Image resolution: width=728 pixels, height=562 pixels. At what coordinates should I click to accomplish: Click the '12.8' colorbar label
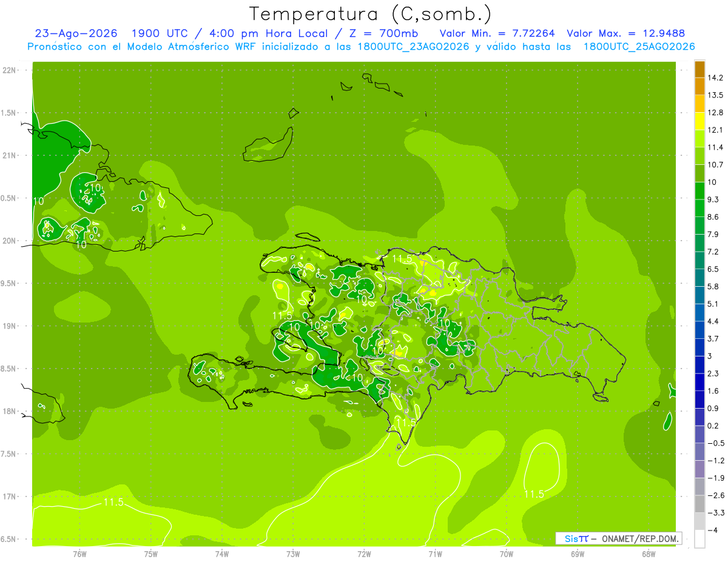(715, 113)
